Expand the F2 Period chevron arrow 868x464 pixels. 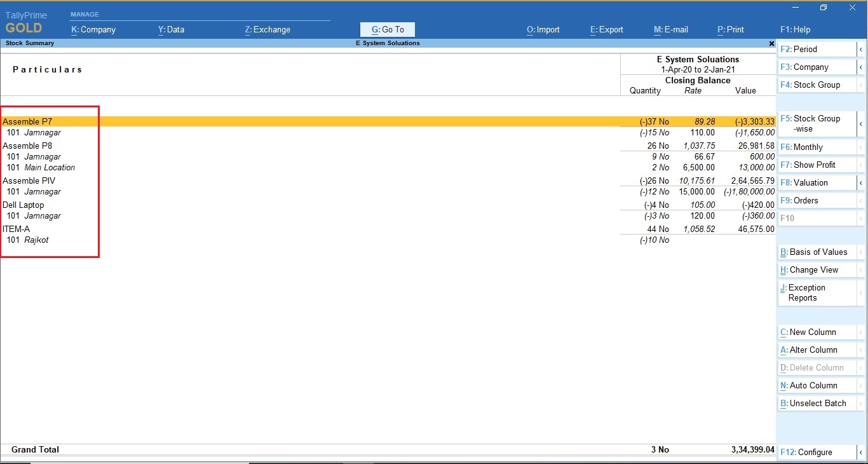(x=861, y=50)
